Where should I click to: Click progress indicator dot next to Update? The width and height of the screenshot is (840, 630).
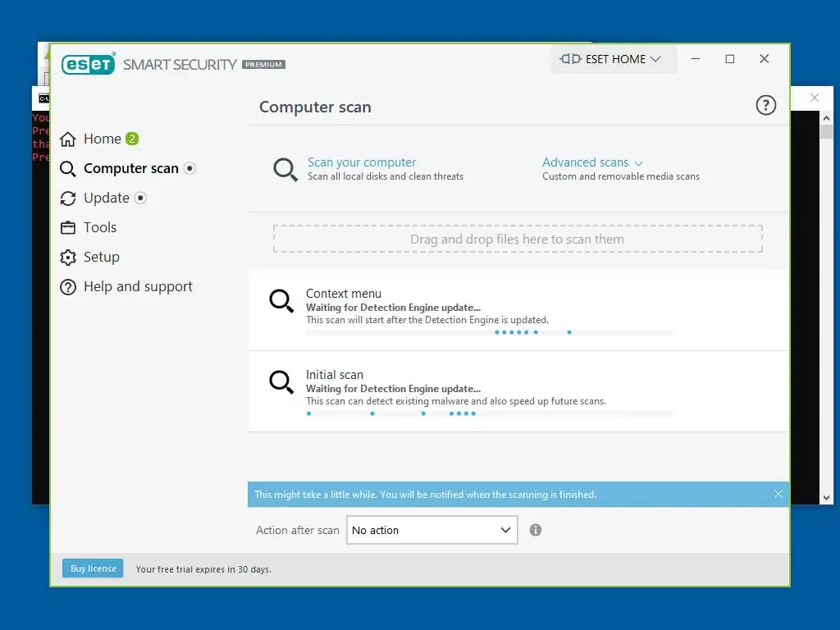[x=140, y=198]
